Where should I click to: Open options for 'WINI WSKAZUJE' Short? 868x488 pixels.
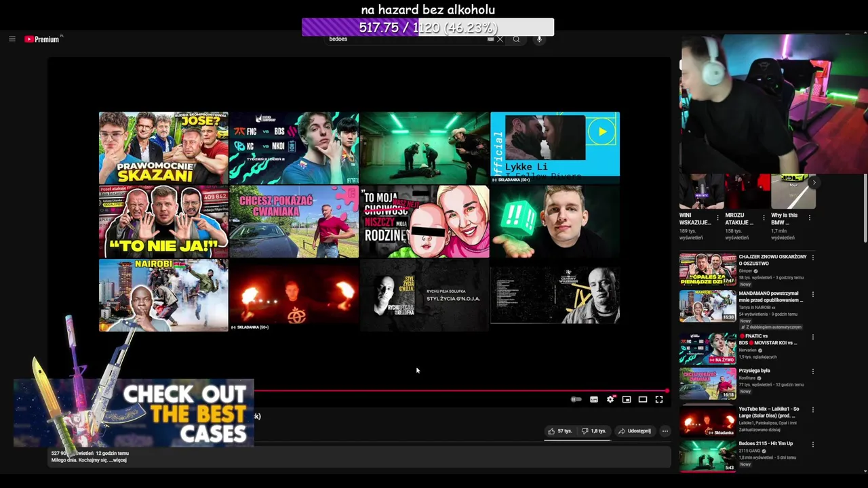(717, 218)
